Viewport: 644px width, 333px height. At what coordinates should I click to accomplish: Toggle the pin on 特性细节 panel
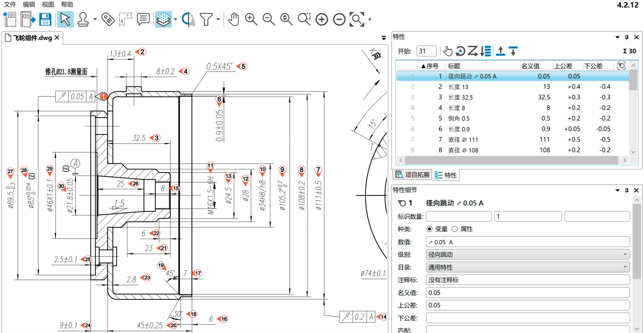pos(627,190)
